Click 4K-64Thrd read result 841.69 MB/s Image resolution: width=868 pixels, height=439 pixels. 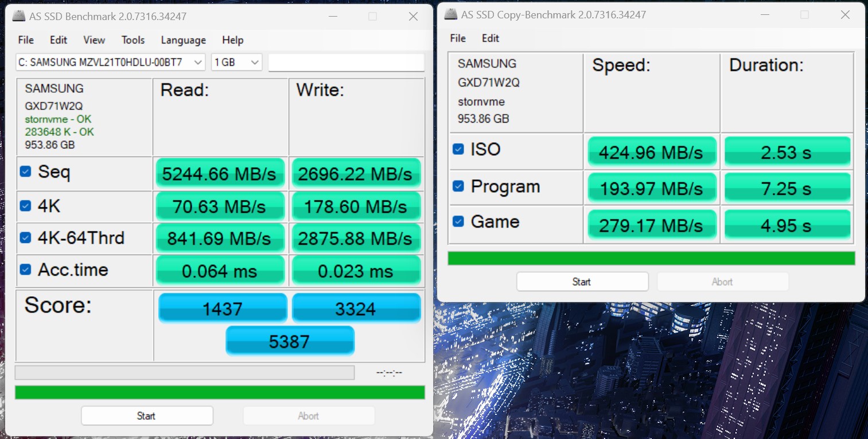click(x=220, y=238)
